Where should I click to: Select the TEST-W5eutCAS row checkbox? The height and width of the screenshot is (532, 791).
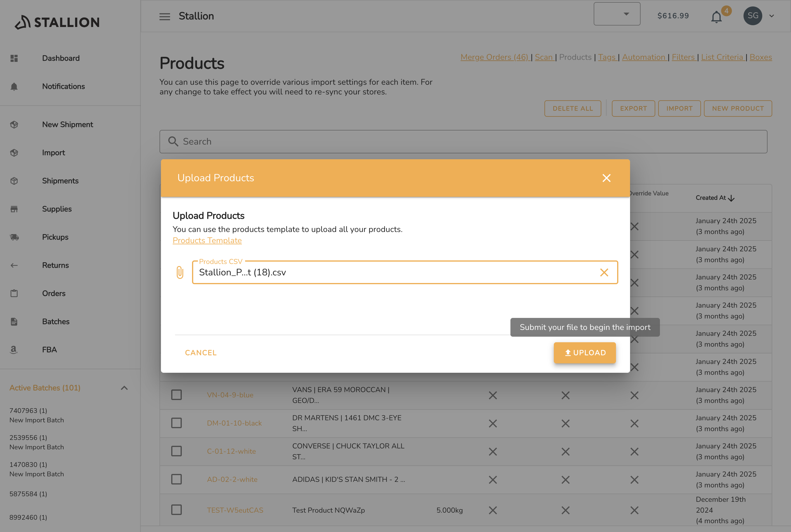tap(176, 510)
